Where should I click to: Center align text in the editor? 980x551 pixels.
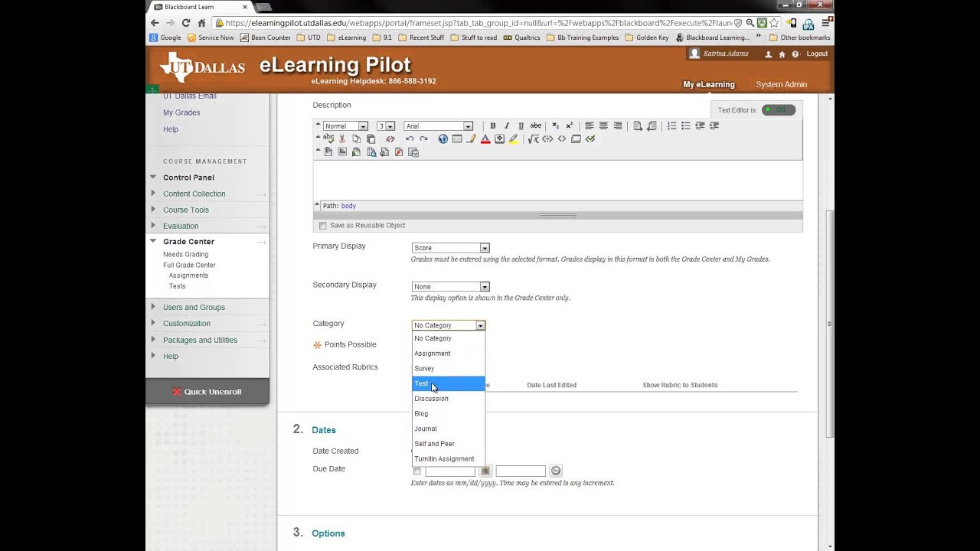(x=604, y=126)
